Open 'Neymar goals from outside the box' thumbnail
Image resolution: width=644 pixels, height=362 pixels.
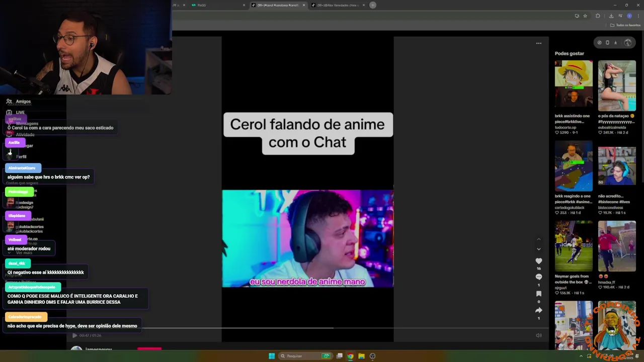click(574, 246)
